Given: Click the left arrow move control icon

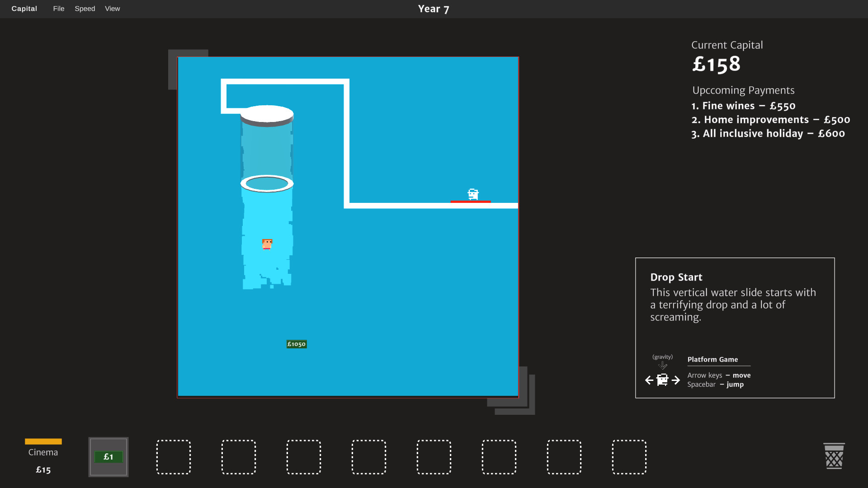Looking at the screenshot, I should [649, 380].
